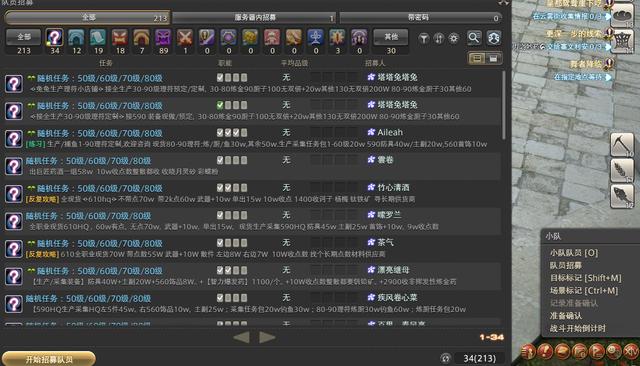The width and height of the screenshot is (640, 366).
Task: Switch to the compact list view toggle
Action: [493, 58]
